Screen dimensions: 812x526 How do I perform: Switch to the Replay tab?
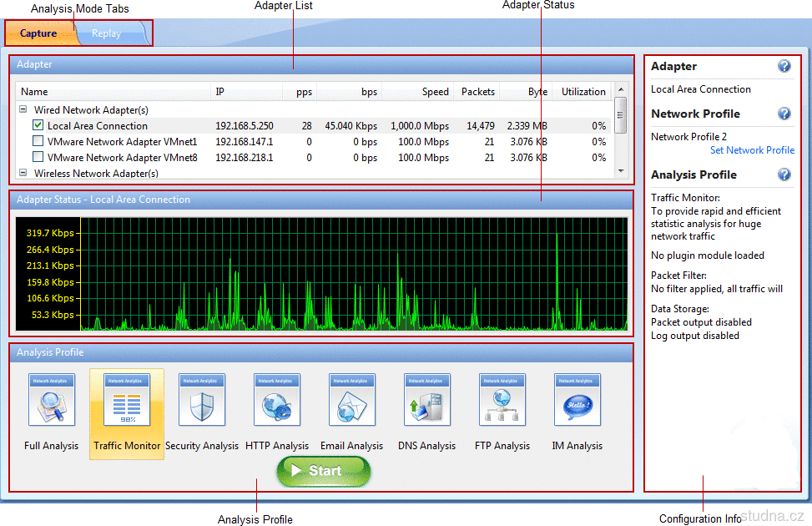pos(107,34)
